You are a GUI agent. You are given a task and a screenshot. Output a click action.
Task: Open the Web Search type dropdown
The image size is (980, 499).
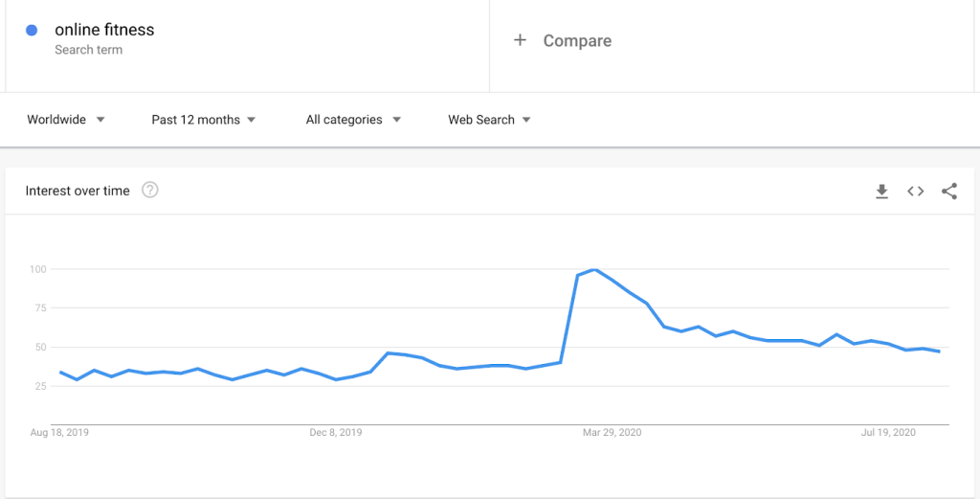[489, 120]
